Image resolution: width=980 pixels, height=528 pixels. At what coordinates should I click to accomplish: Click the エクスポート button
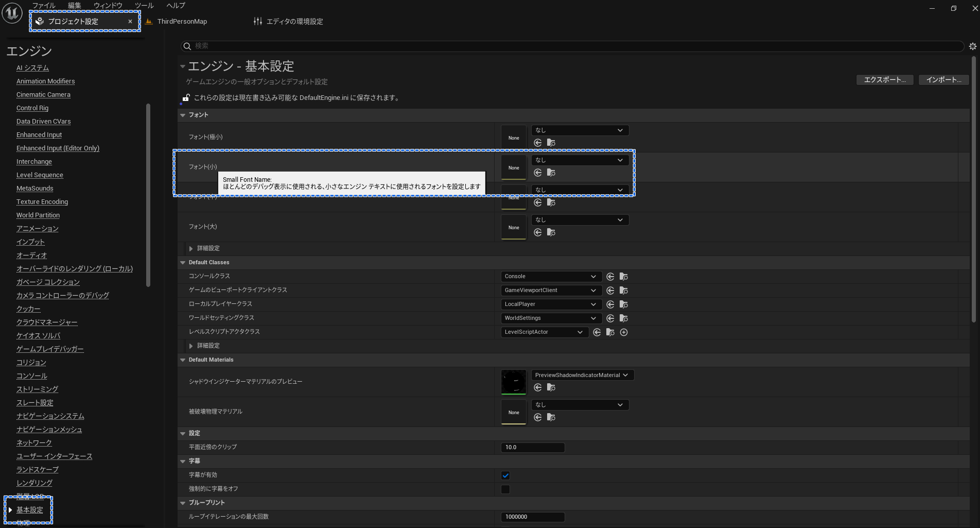(x=884, y=80)
